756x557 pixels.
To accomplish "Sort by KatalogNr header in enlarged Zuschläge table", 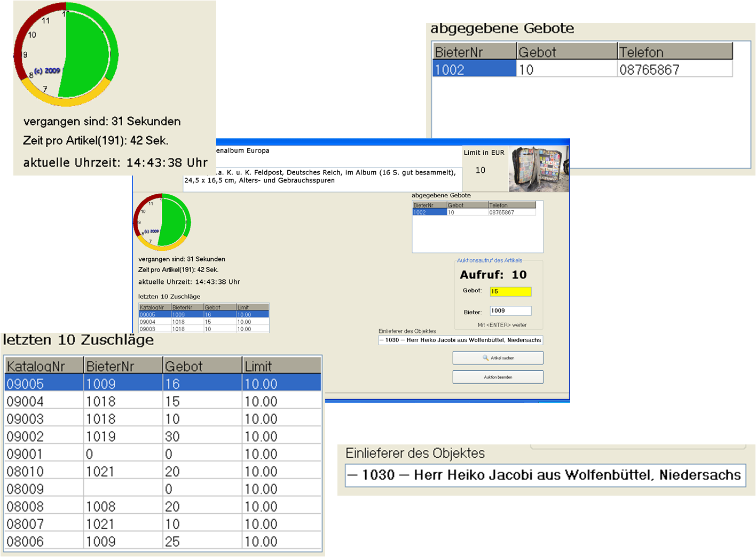I will pos(44,366).
